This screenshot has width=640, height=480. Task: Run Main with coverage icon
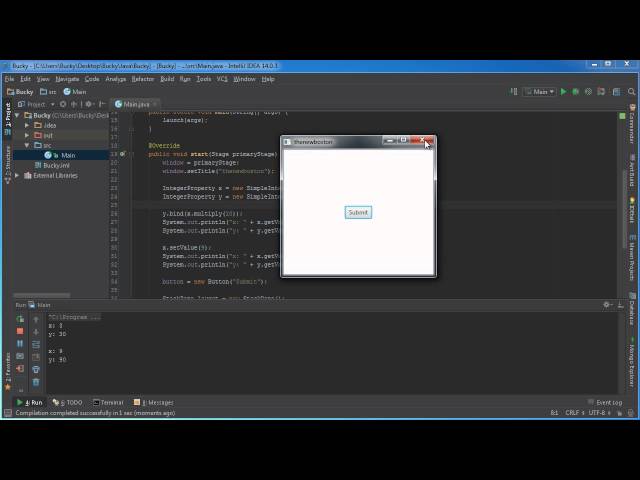pos(588,92)
